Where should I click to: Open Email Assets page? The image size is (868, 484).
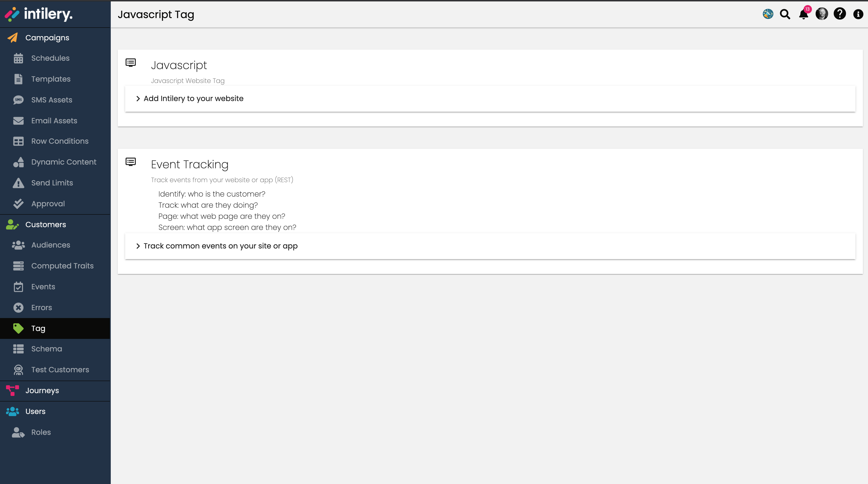tap(54, 121)
